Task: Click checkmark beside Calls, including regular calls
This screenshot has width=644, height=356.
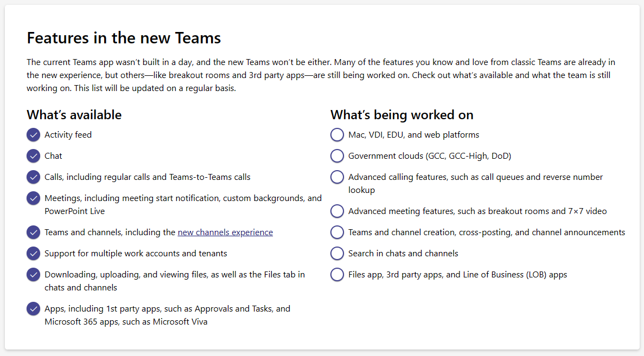Action: coord(33,177)
